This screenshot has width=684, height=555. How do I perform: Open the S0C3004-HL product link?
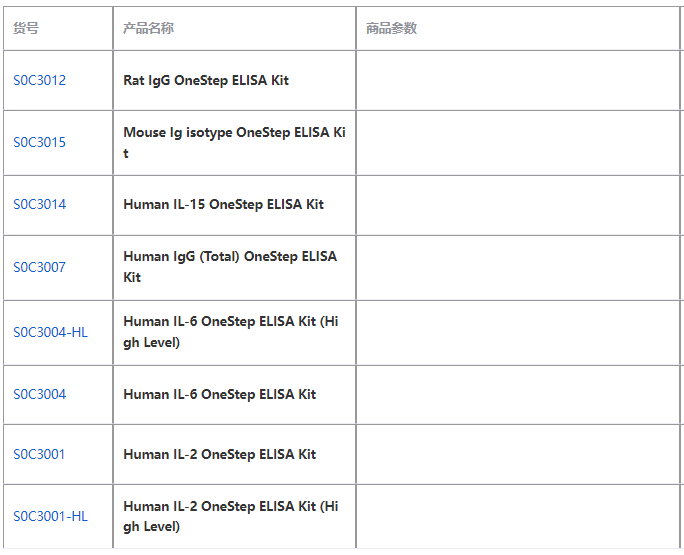tap(50, 332)
